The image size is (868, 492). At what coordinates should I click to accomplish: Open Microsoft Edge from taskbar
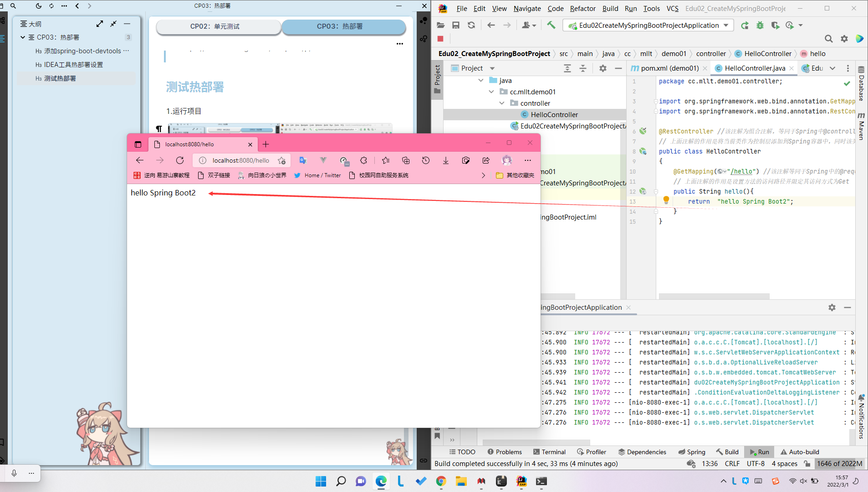point(381,481)
